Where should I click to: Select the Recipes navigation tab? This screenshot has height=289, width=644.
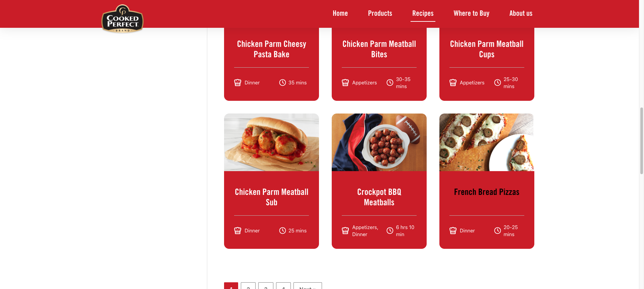pyautogui.click(x=423, y=13)
